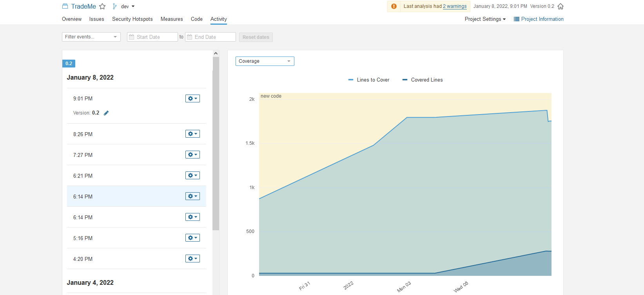This screenshot has height=295, width=644.
Task: Edit version 0.2 with the pencil icon
Action: point(106,113)
